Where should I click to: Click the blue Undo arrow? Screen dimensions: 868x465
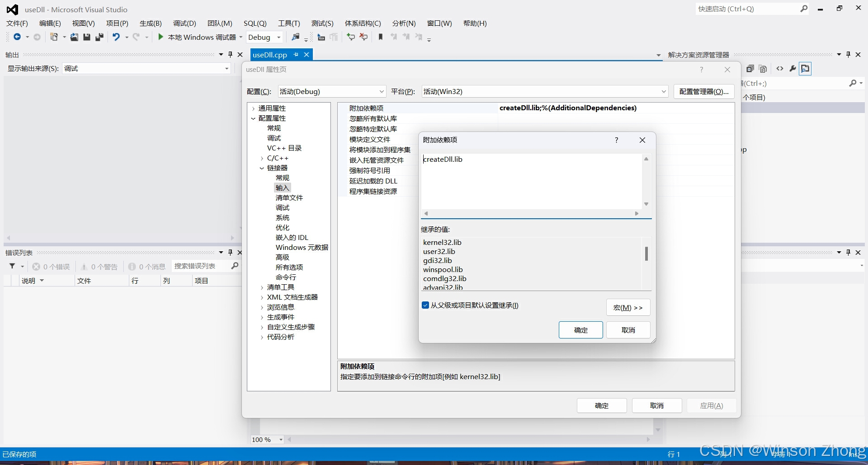[116, 37]
